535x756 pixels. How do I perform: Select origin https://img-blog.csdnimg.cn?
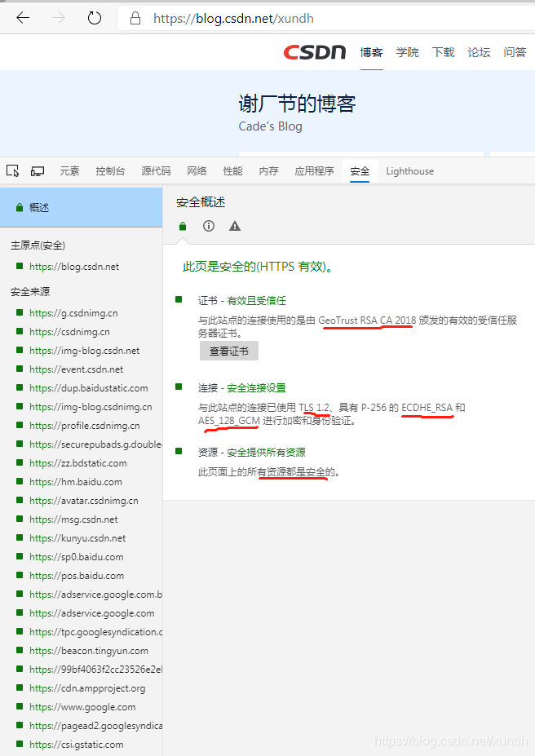point(91,407)
